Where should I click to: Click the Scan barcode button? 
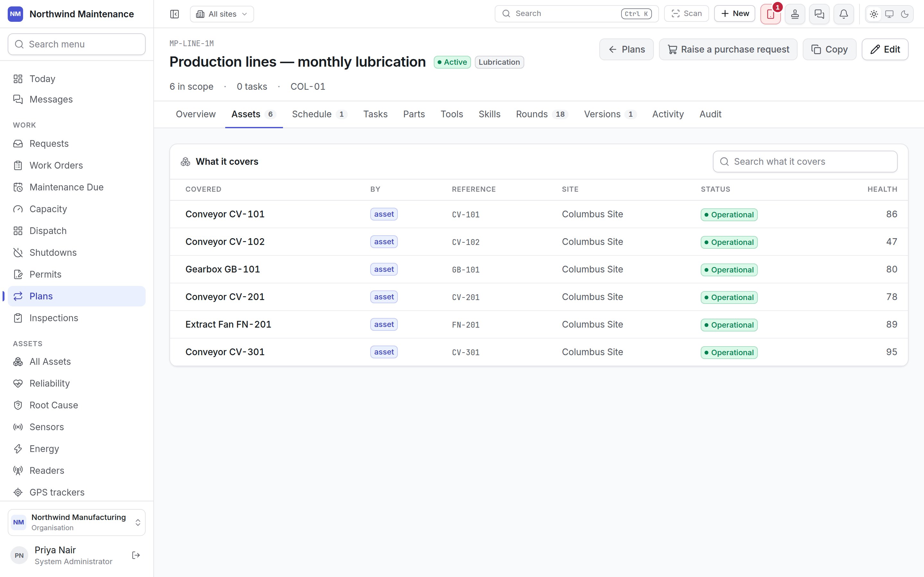click(x=686, y=14)
